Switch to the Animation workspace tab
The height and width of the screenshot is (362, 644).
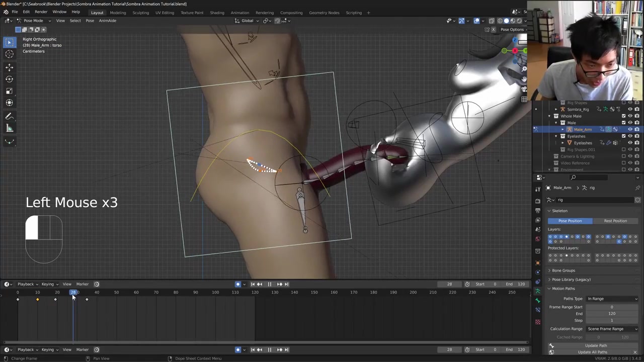pyautogui.click(x=239, y=13)
